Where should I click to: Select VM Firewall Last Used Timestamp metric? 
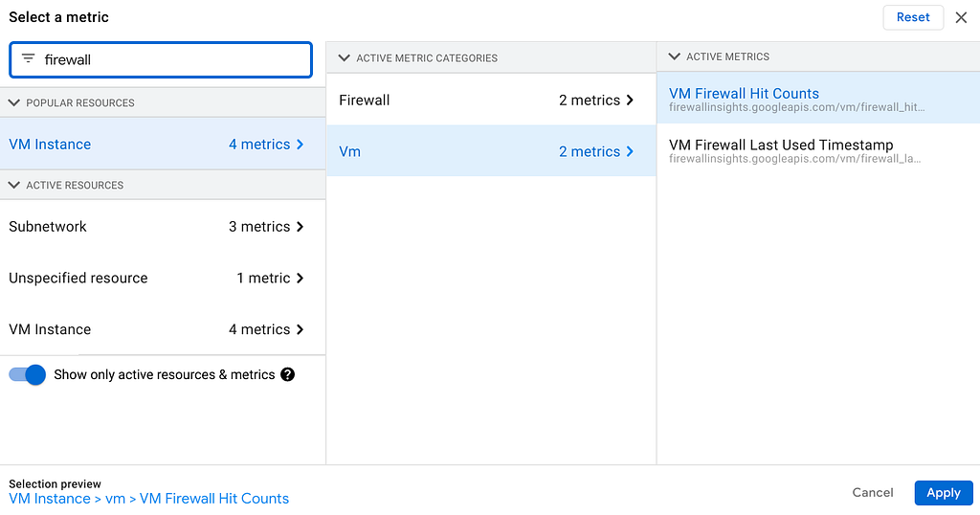point(818,150)
